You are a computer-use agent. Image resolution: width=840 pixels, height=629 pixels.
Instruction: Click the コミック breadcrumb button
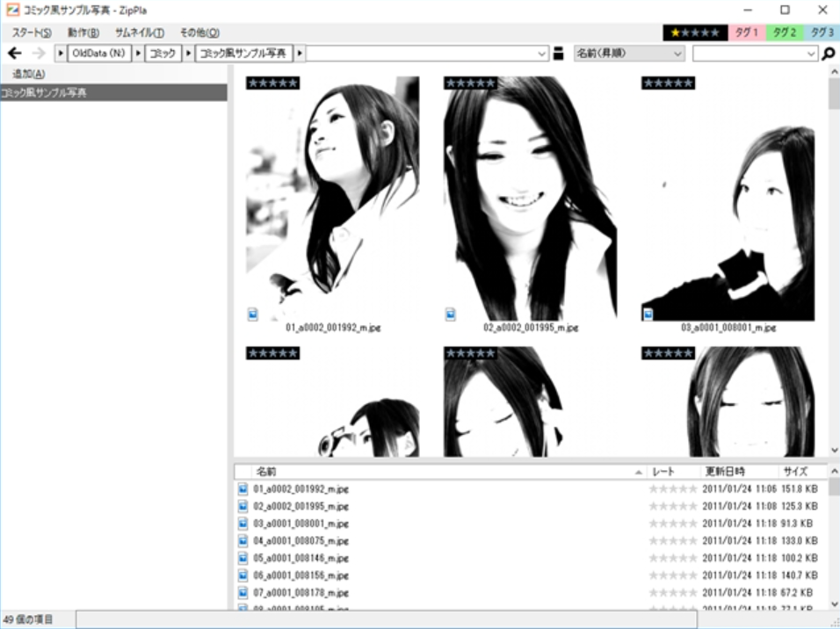[163, 54]
